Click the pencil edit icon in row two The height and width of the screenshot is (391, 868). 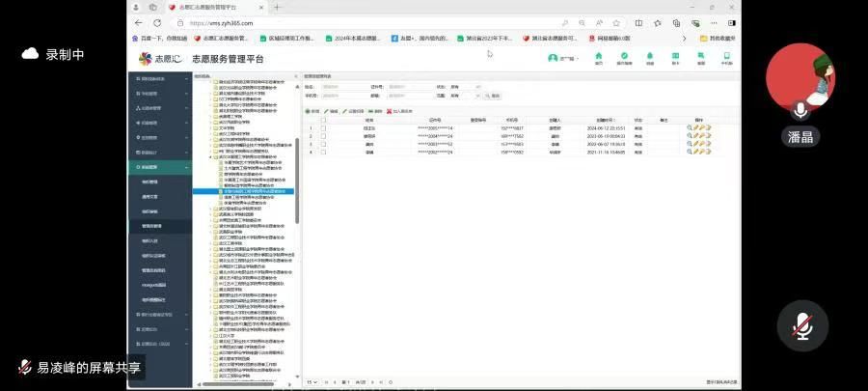696,136
